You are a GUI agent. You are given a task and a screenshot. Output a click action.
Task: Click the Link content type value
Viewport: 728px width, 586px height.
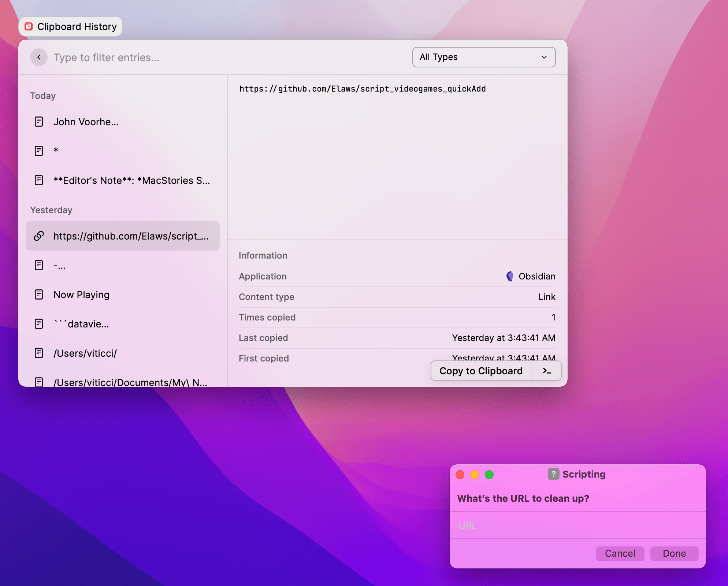click(x=547, y=297)
